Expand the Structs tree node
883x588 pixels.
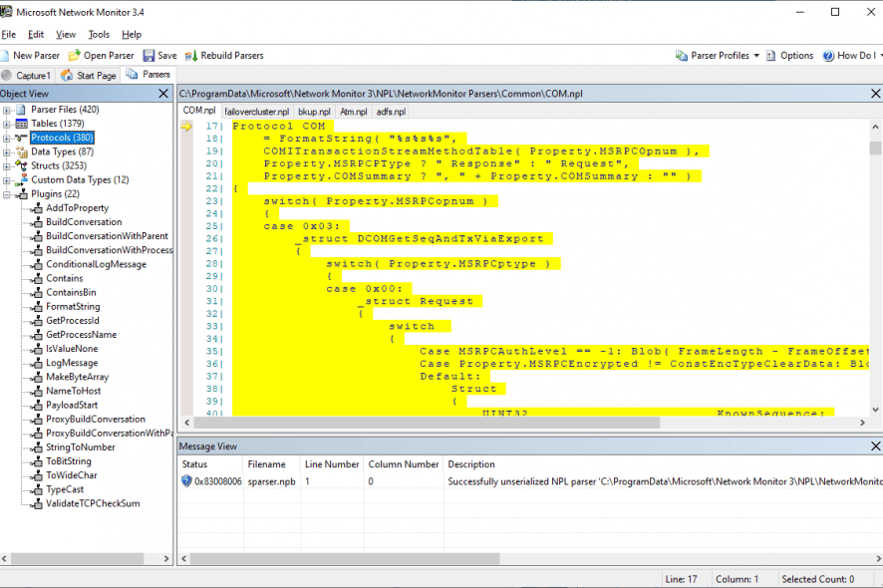tap(6, 166)
